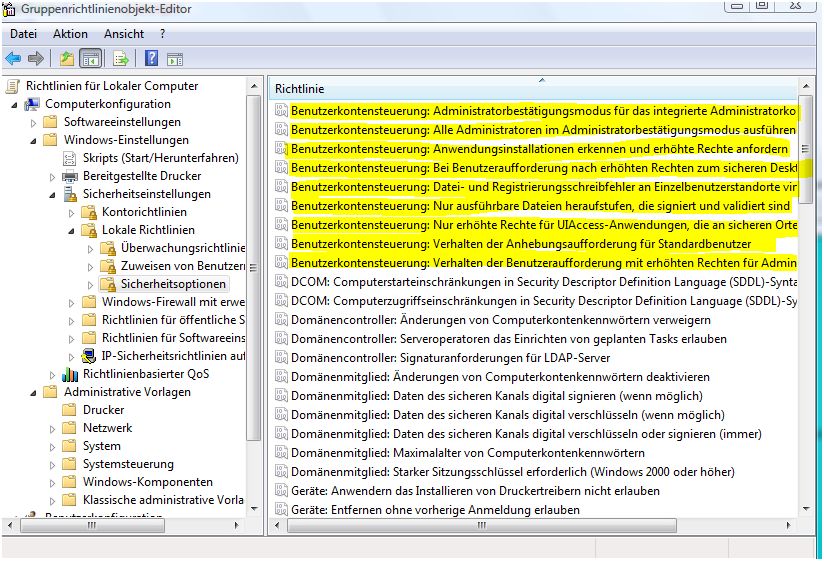Expand the Systemsteuerung node

(52, 465)
